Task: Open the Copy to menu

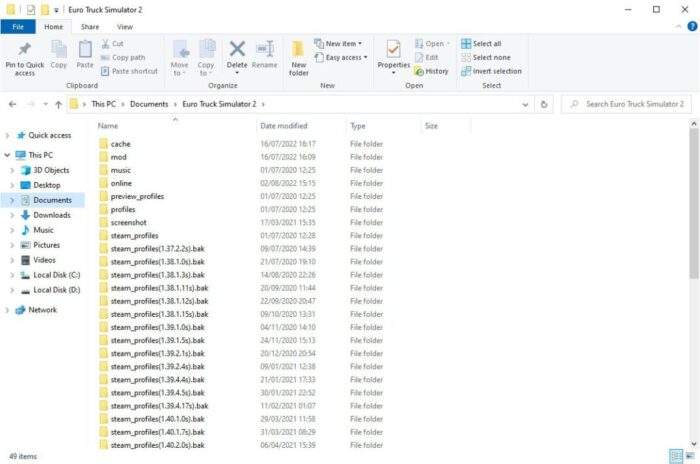Action: pyautogui.click(x=206, y=59)
